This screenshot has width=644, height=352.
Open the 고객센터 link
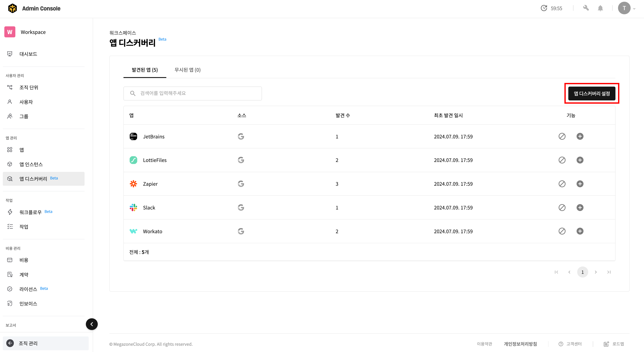(x=570, y=344)
